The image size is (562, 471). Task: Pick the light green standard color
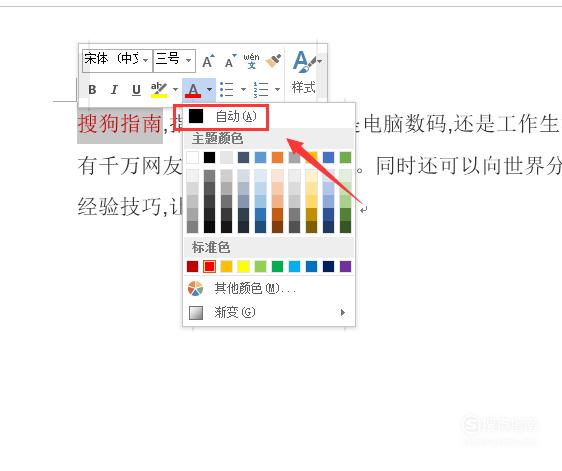coord(261,266)
